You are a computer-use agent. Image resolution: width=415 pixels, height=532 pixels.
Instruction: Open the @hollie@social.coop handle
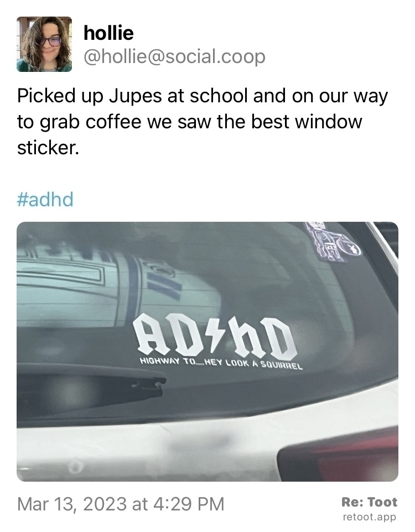pyautogui.click(x=174, y=56)
